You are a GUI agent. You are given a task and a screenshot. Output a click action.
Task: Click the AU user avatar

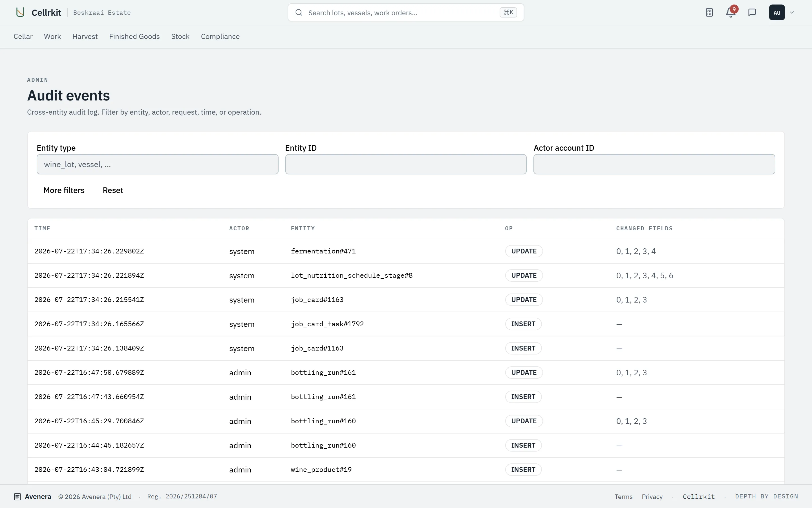tap(777, 12)
